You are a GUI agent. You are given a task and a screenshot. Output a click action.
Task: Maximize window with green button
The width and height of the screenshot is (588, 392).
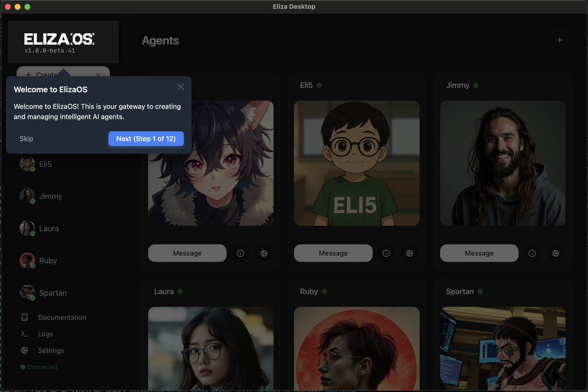click(27, 7)
